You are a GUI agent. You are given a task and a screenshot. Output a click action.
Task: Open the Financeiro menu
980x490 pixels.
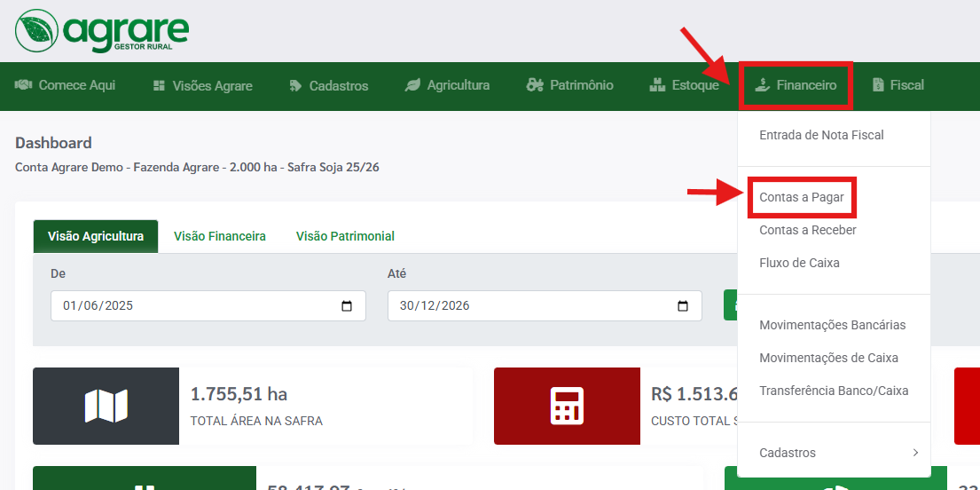795,85
